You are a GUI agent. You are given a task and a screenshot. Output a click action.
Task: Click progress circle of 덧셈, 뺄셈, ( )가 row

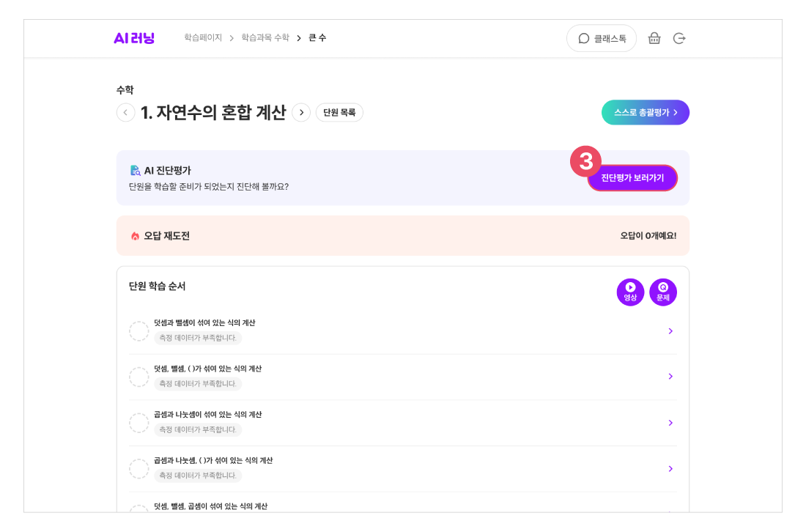[138, 377]
